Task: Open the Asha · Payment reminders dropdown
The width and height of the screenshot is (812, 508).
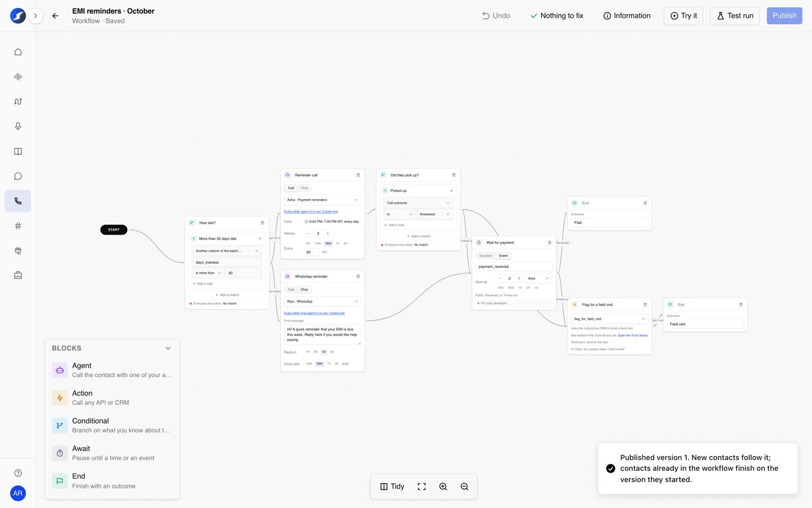Action: coord(322,200)
